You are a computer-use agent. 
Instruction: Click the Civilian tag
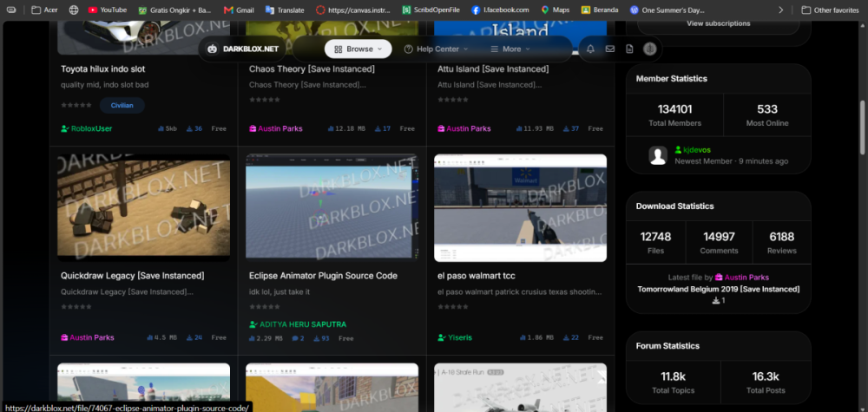coord(122,105)
